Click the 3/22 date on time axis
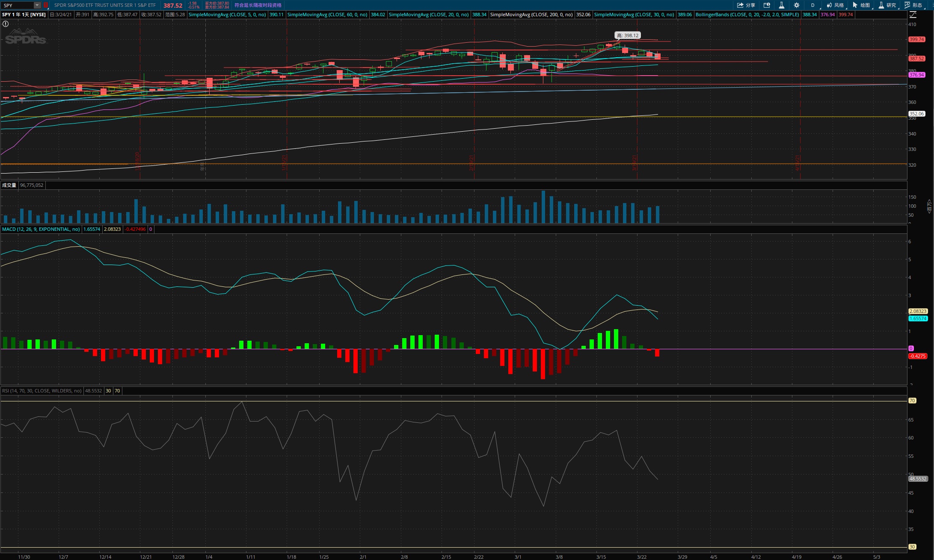This screenshot has height=560, width=934. pos(642,557)
